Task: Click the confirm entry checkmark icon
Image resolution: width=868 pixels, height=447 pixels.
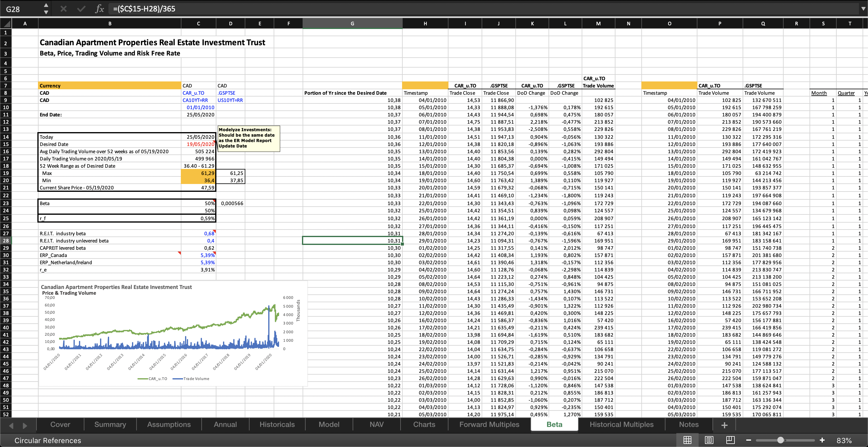Action: click(x=81, y=9)
